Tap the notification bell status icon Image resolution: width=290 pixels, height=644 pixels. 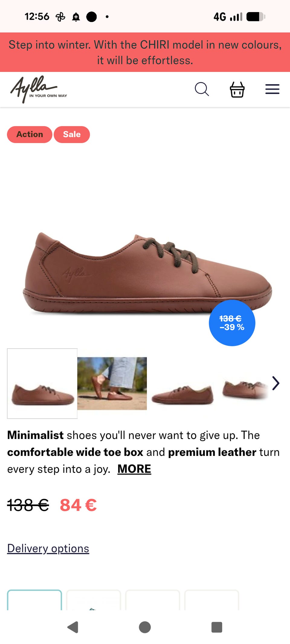(x=76, y=17)
